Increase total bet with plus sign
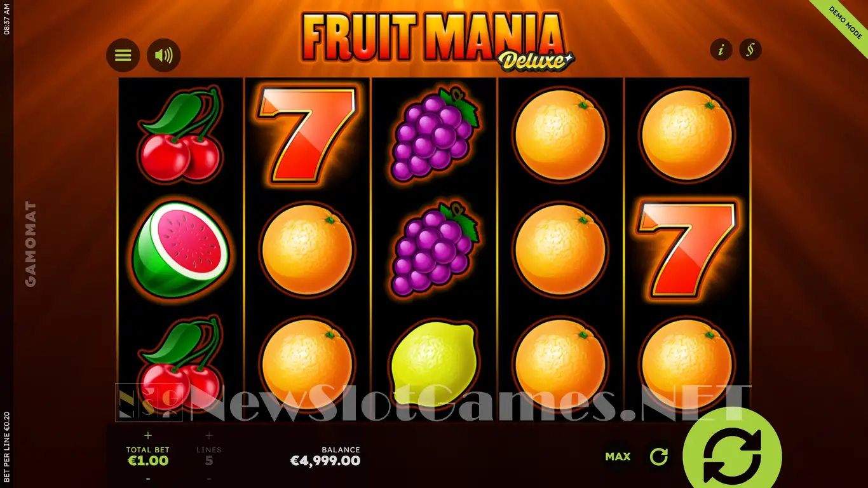The image size is (868, 488). [148, 436]
